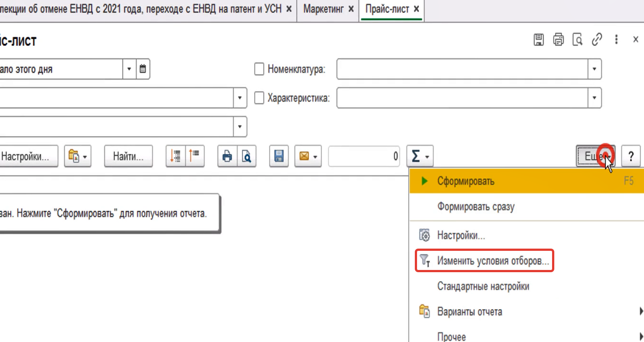Viewport: 644px width, 342px height.
Task: Click the floppy disk save toolbar icon
Action: pyautogui.click(x=279, y=156)
